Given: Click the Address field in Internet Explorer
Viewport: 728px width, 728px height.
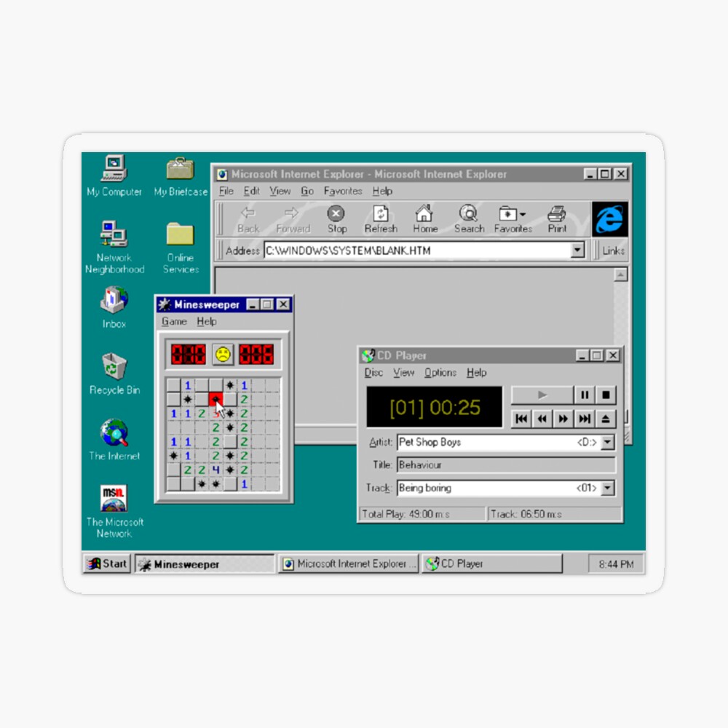Looking at the screenshot, I should [418, 250].
